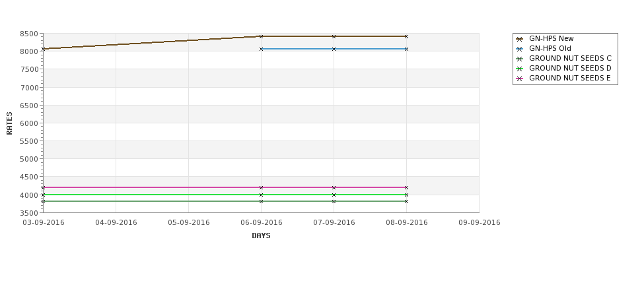Click GN-HPS New legend marker icon
Image resolution: width=644 pixels, height=283 pixels.
(x=520, y=39)
